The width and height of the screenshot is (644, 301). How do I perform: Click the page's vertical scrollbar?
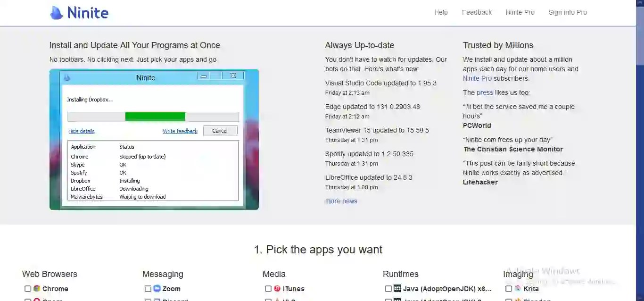click(x=640, y=150)
